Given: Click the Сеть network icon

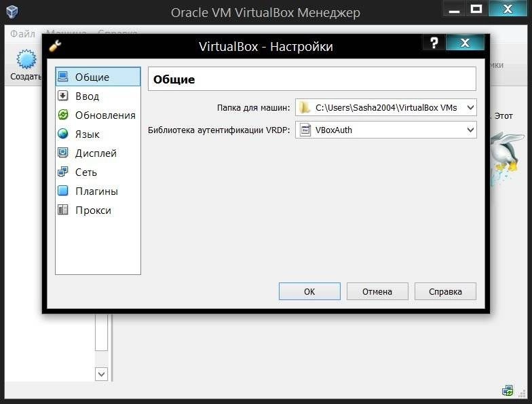Looking at the screenshot, I should [63, 172].
